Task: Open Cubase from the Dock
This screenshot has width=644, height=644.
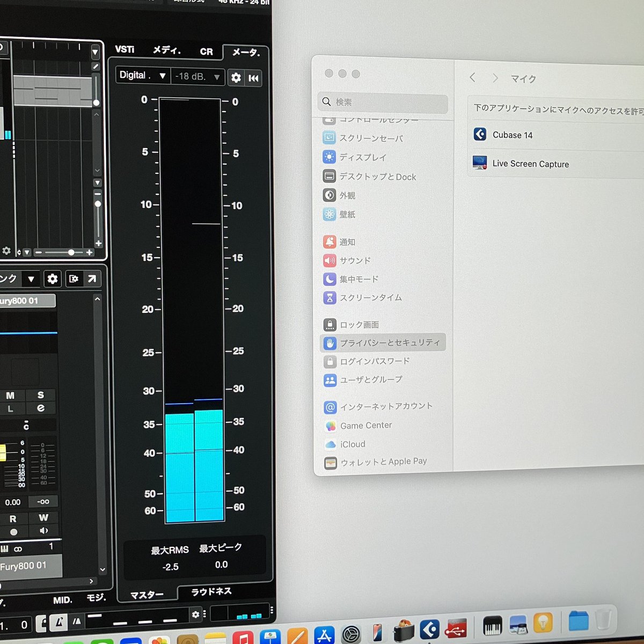Action: [429, 629]
